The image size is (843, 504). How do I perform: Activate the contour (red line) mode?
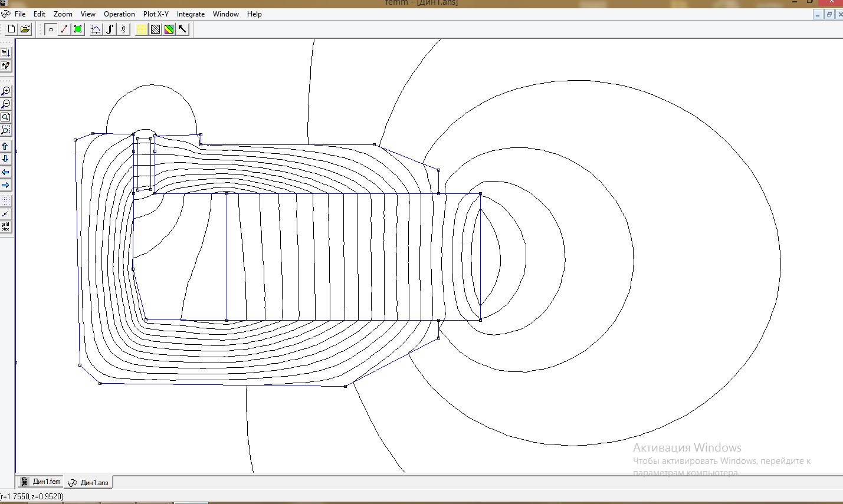tap(64, 29)
